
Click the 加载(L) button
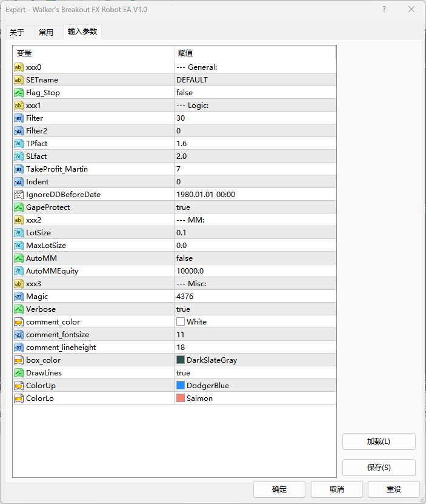[379, 442]
